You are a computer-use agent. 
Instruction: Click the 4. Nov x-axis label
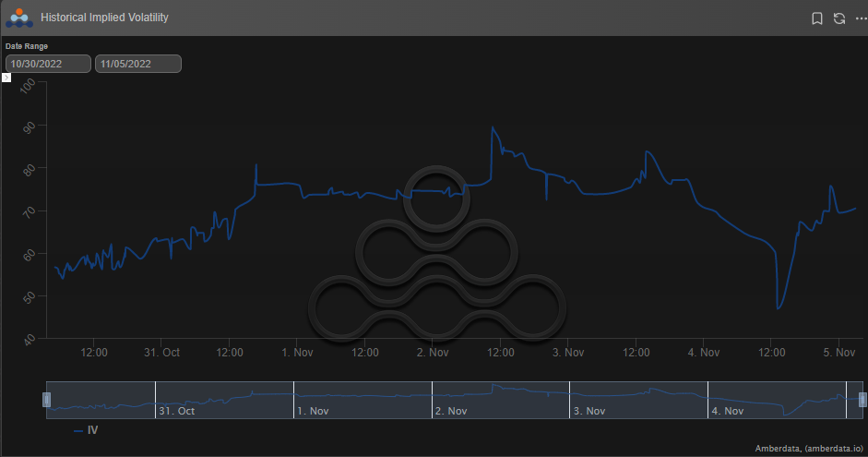(x=704, y=353)
